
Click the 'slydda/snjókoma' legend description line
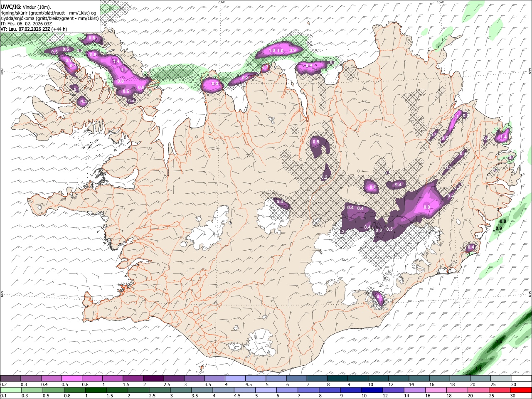pos(49,18)
